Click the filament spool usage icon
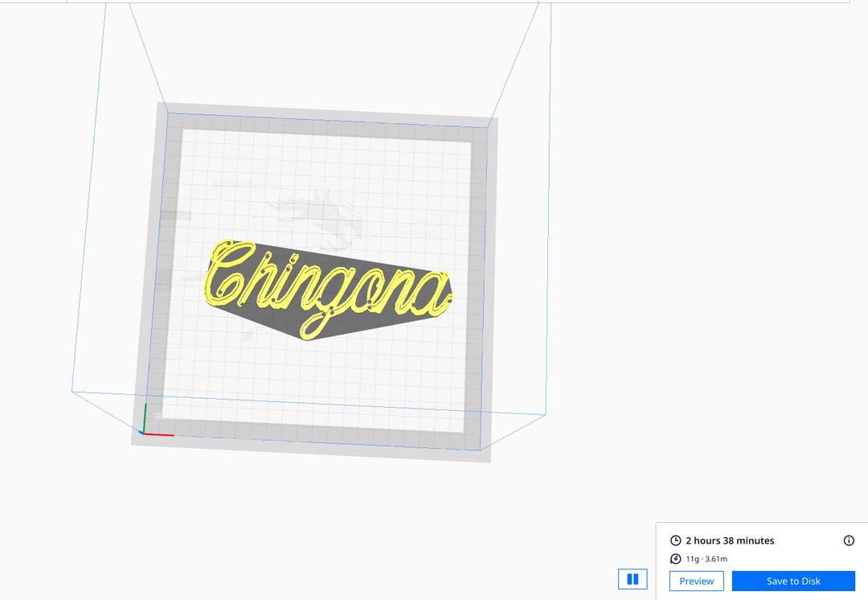This screenshot has height=600, width=868. [x=676, y=558]
